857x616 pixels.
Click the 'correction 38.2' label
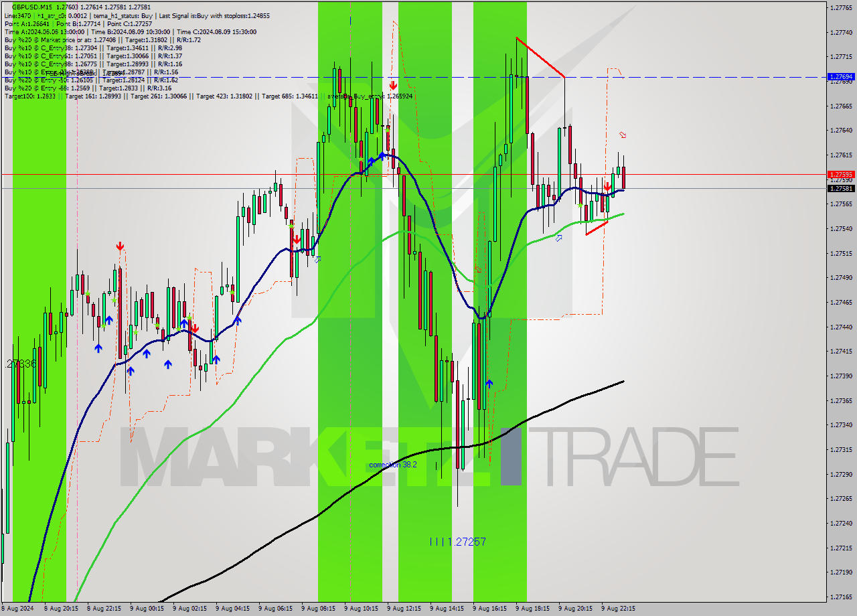click(x=393, y=464)
